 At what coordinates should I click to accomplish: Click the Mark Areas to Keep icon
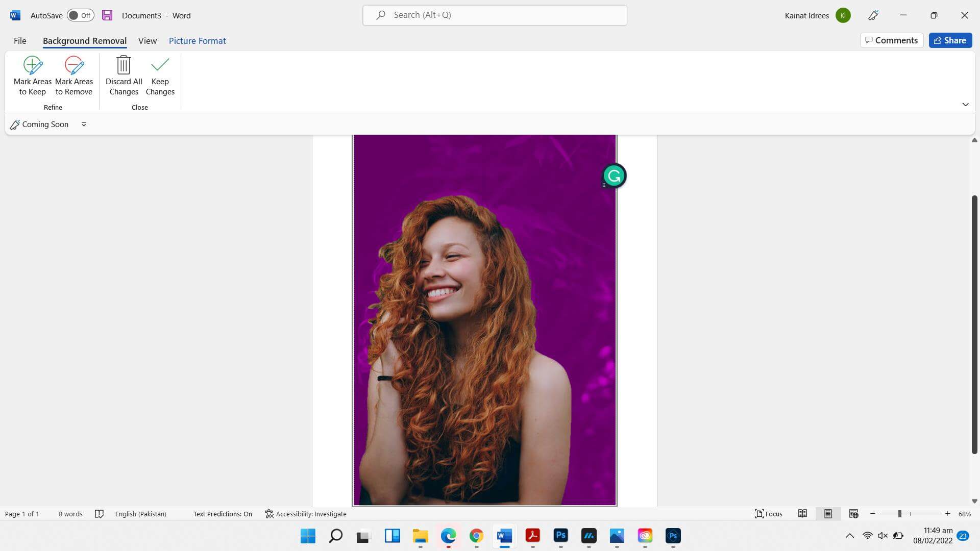point(32,74)
